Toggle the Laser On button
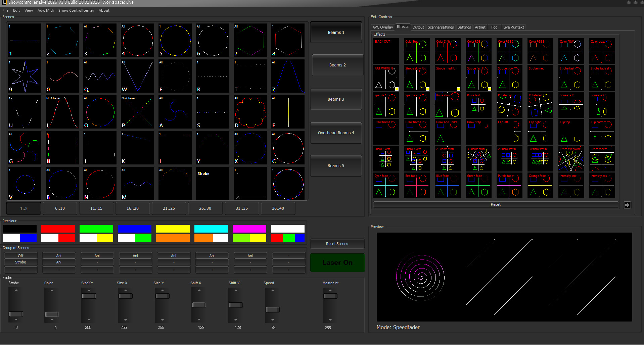The image size is (644, 345). [x=337, y=262]
